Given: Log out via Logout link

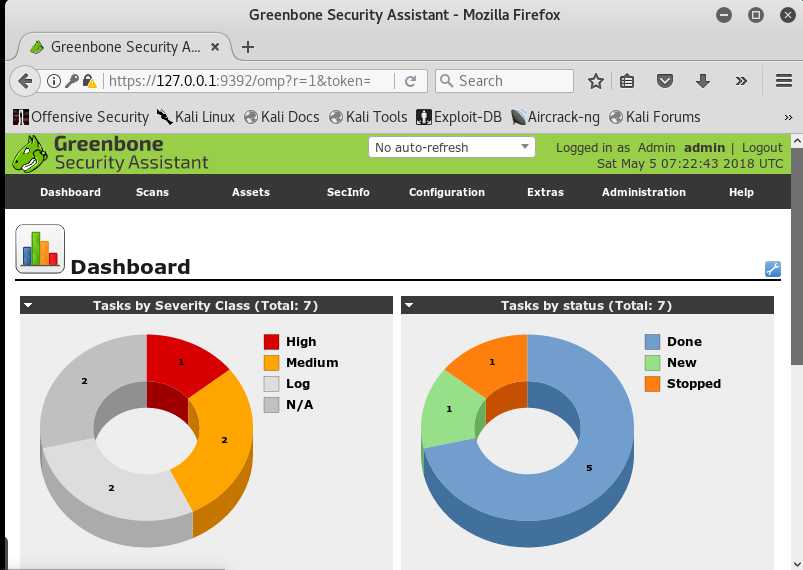Looking at the screenshot, I should tap(762, 147).
